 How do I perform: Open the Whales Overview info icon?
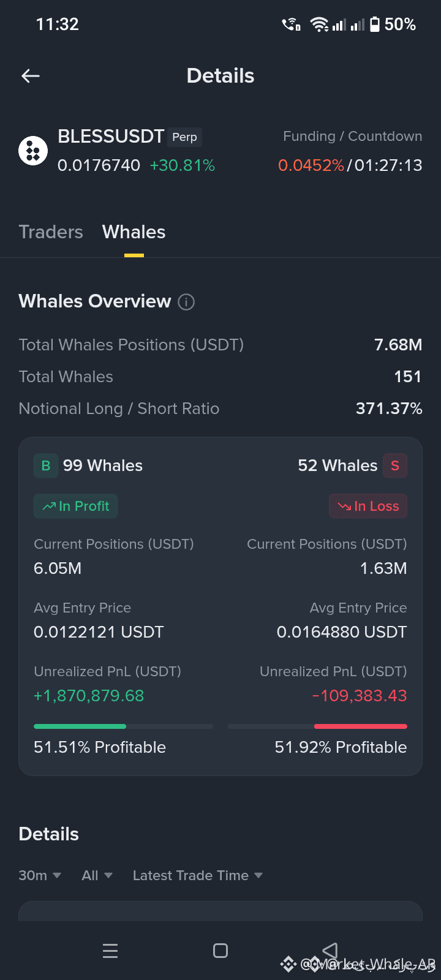(186, 302)
